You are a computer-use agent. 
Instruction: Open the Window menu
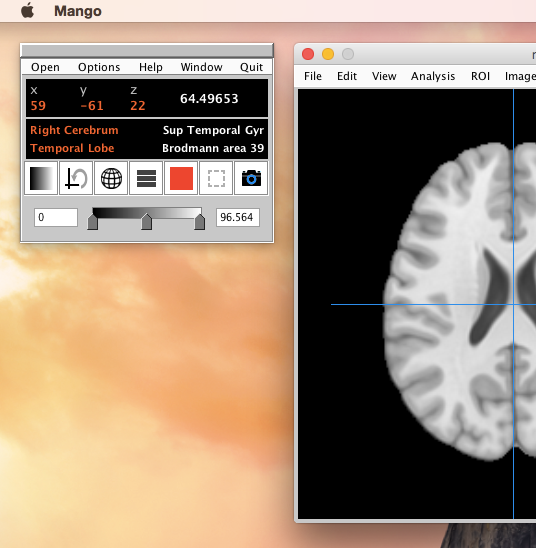tap(201, 67)
